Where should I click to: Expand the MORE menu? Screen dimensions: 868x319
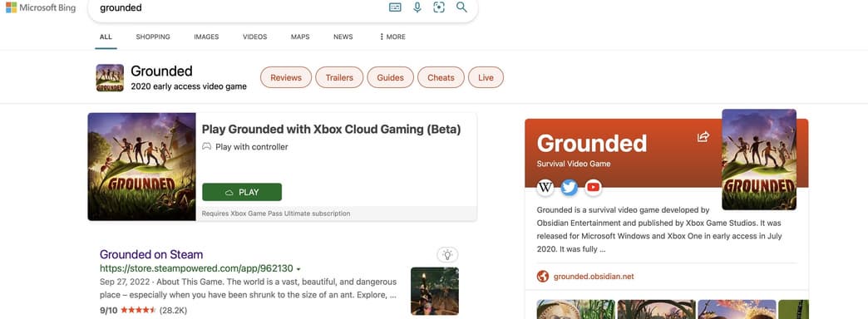392,37
